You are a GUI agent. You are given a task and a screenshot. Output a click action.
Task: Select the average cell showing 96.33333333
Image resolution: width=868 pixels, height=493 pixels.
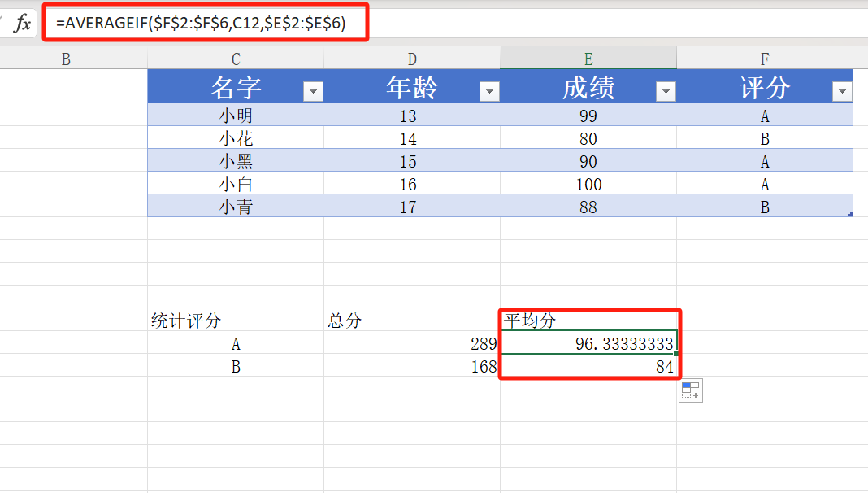pyautogui.click(x=588, y=344)
